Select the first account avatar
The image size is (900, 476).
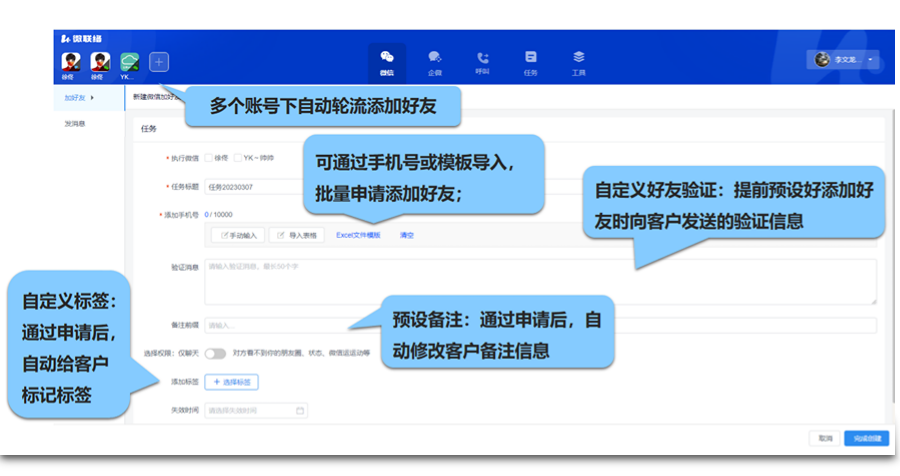[69, 61]
